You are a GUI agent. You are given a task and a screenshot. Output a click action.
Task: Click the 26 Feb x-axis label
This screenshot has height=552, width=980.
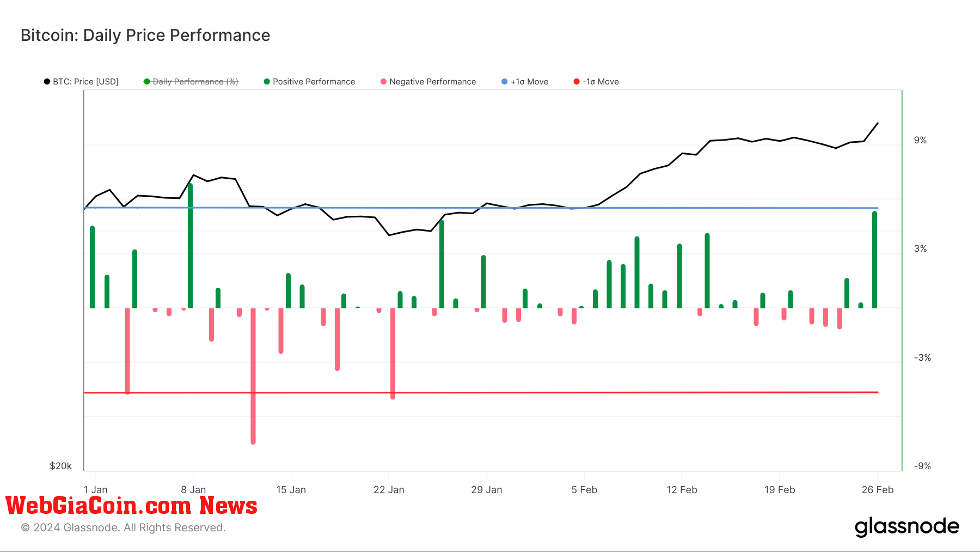click(878, 490)
